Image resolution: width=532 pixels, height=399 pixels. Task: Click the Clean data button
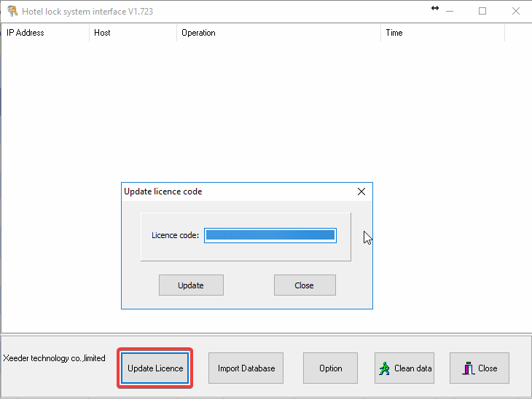coord(404,368)
